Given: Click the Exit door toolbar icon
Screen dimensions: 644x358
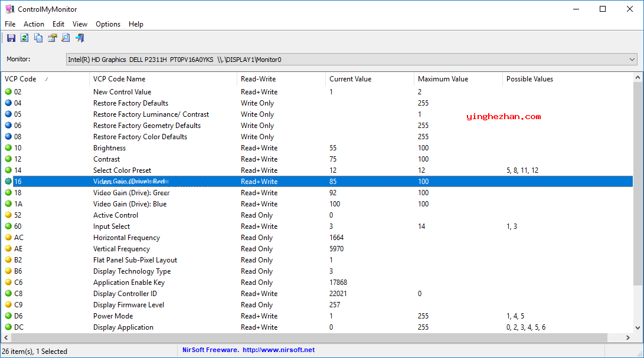Looking at the screenshot, I should pyautogui.click(x=80, y=38).
